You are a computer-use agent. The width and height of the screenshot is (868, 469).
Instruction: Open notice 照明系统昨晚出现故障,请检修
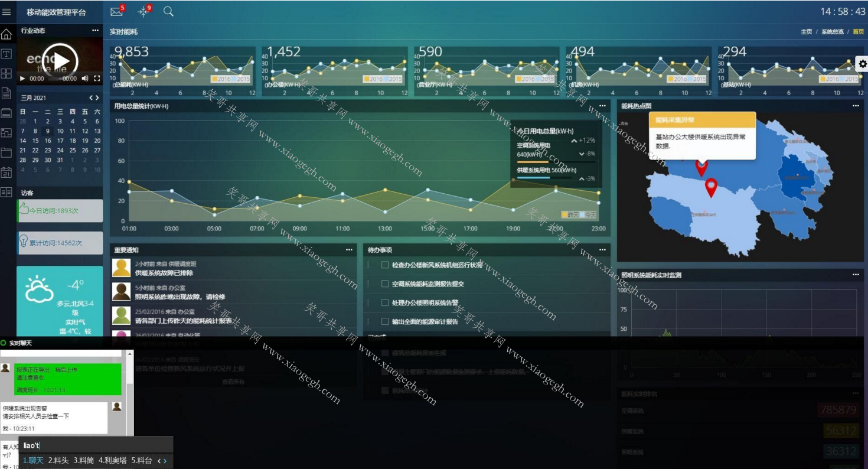(x=180, y=297)
